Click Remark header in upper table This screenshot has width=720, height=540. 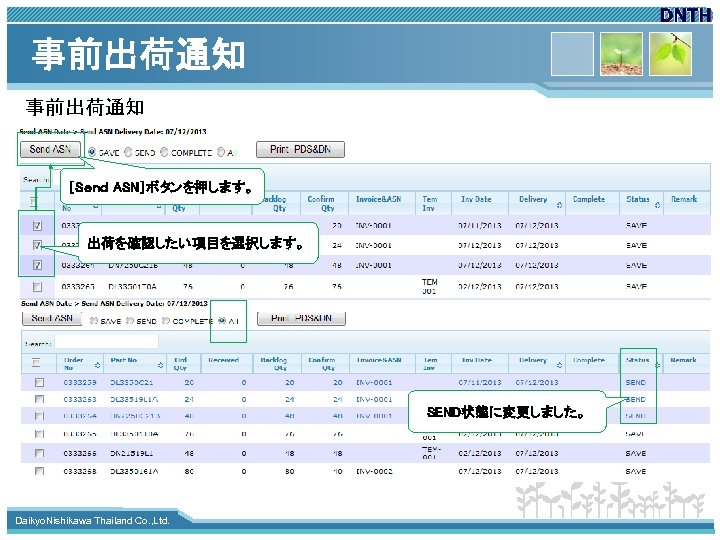[x=684, y=199]
